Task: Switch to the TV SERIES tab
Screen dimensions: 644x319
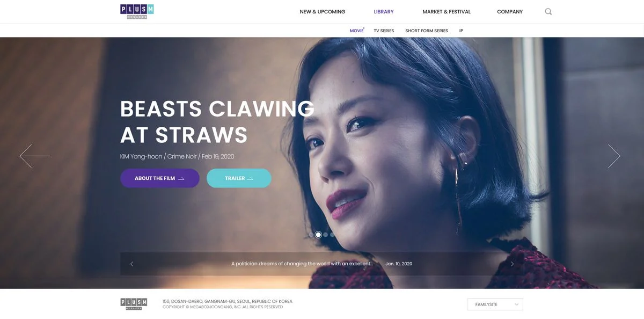Action: pos(384,31)
